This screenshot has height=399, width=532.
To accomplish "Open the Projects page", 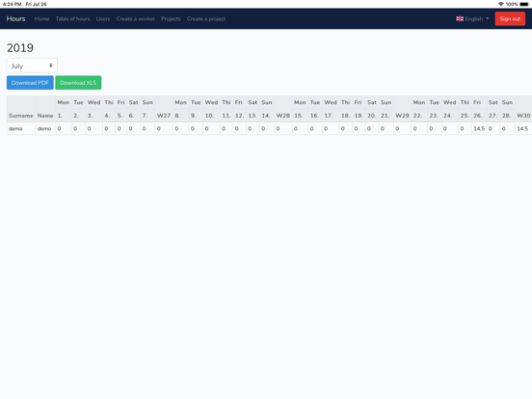I will pyautogui.click(x=171, y=18).
